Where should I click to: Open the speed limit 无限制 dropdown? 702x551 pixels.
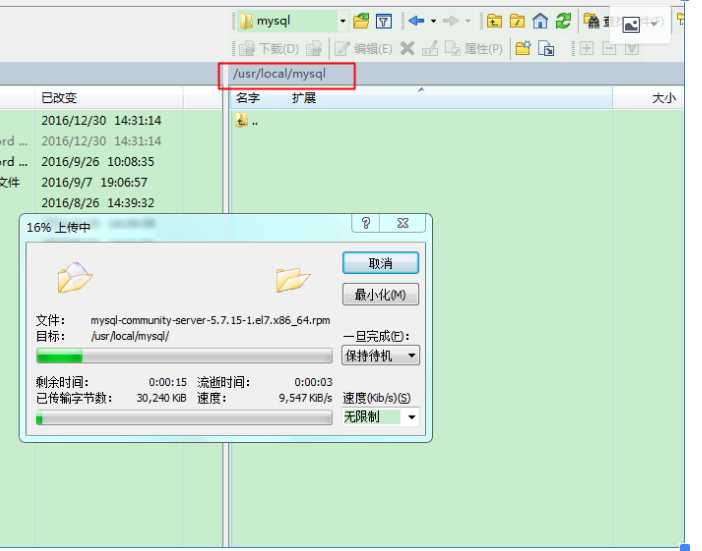tap(381, 417)
